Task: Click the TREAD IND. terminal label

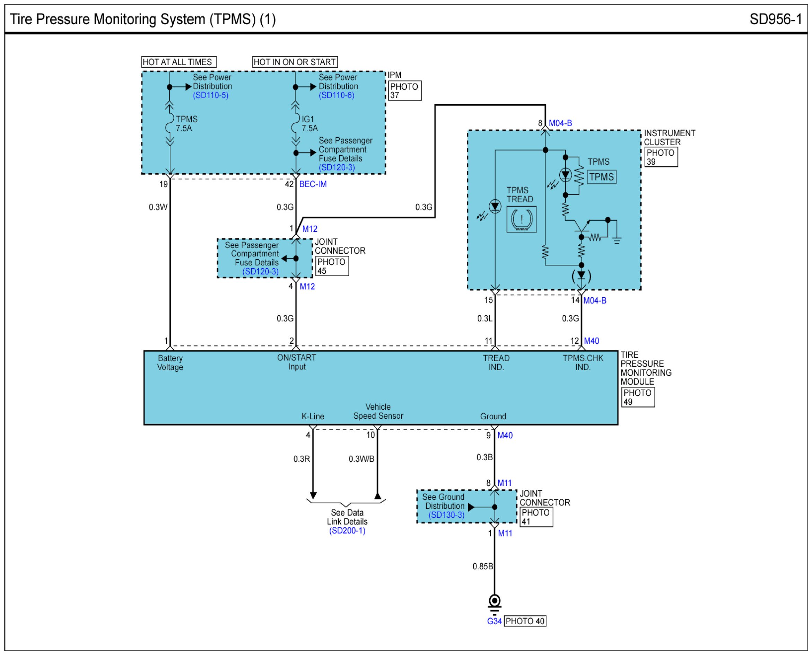Action: point(496,363)
